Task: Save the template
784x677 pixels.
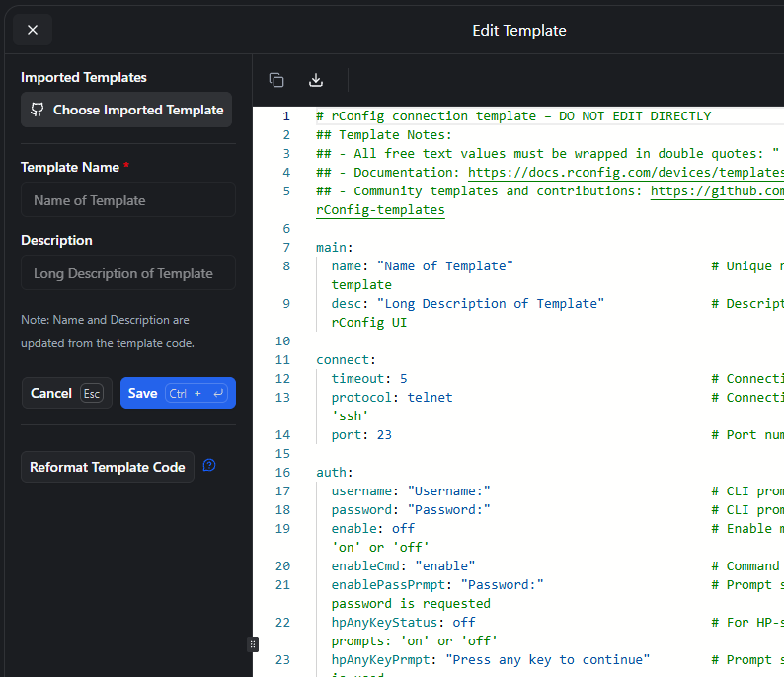Action: 178,393
